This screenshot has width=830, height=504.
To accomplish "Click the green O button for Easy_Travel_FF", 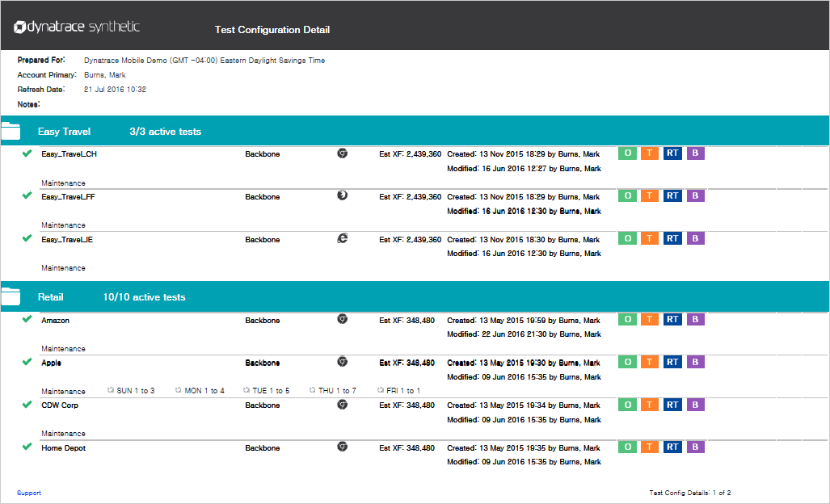I will (x=627, y=195).
